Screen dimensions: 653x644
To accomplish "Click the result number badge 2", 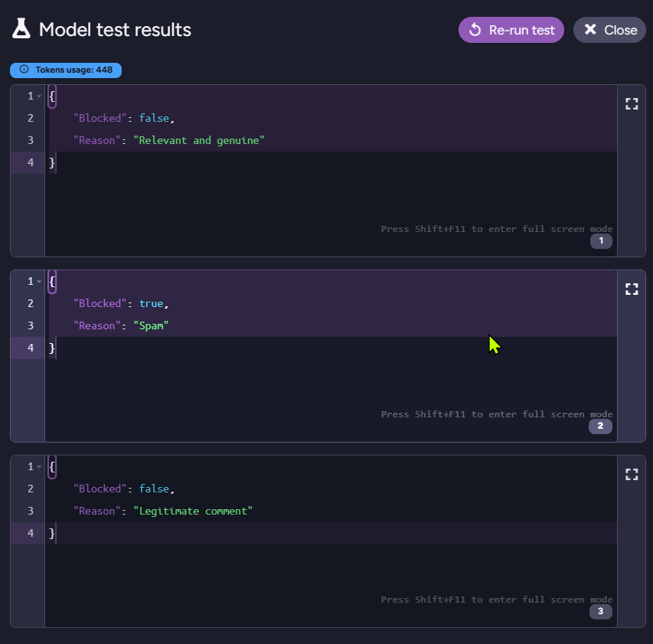I will pyautogui.click(x=600, y=426).
